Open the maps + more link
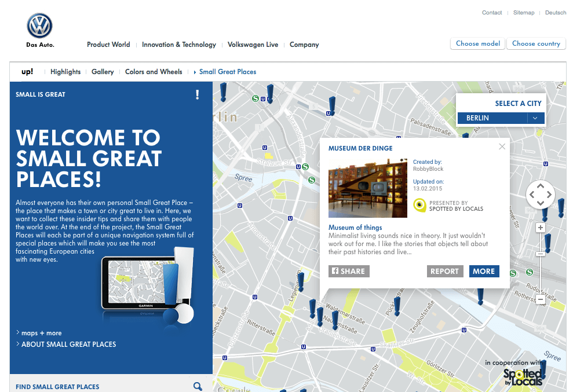The width and height of the screenshot is (573, 392). coord(41,333)
